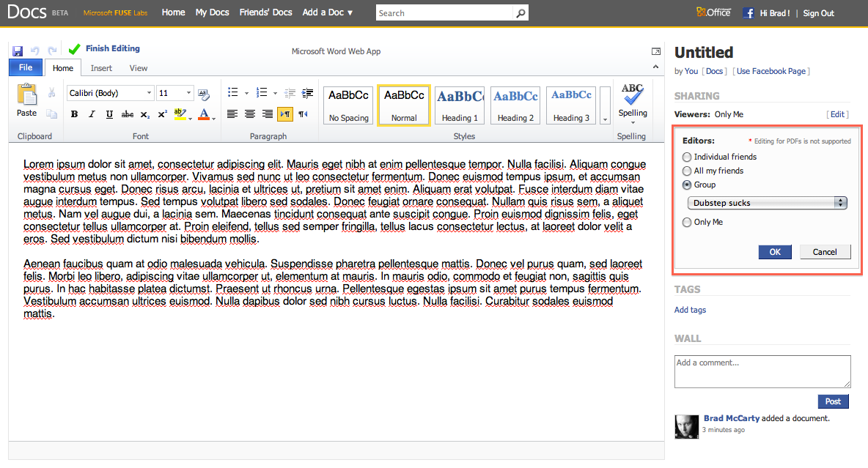Open the File tab
Viewport: 868px width, 468px height.
click(x=26, y=67)
